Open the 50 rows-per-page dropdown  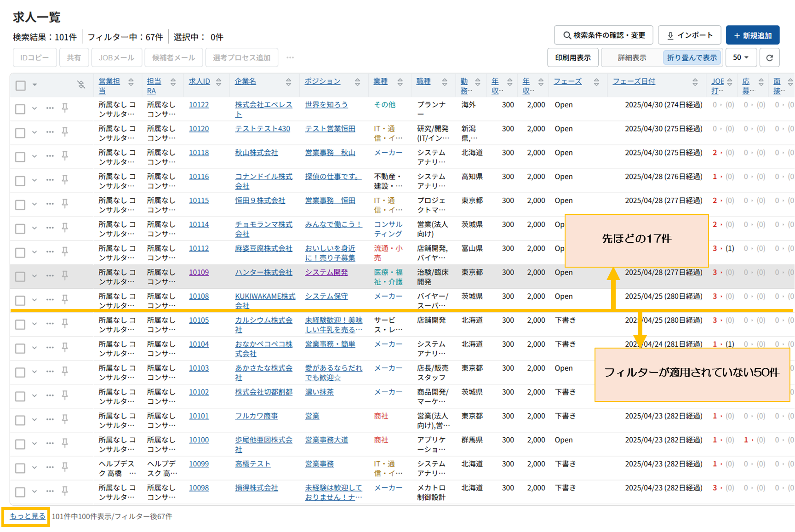[740, 58]
